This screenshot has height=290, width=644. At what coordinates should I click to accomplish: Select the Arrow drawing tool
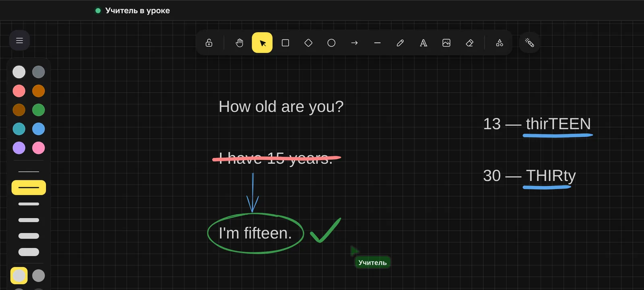354,43
